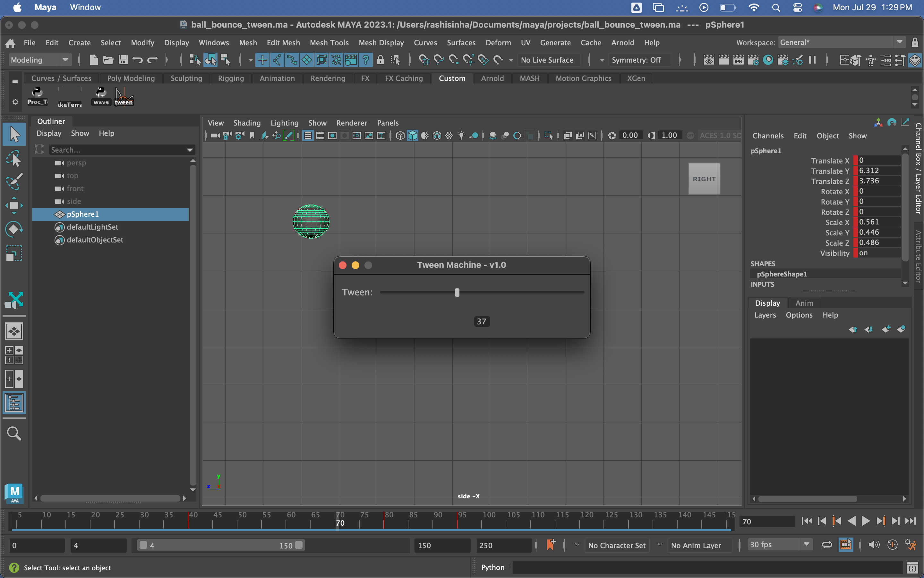The image size is (924, 578).
Task: Choose the Move tool in toolbox
Action: coord(14,206)
